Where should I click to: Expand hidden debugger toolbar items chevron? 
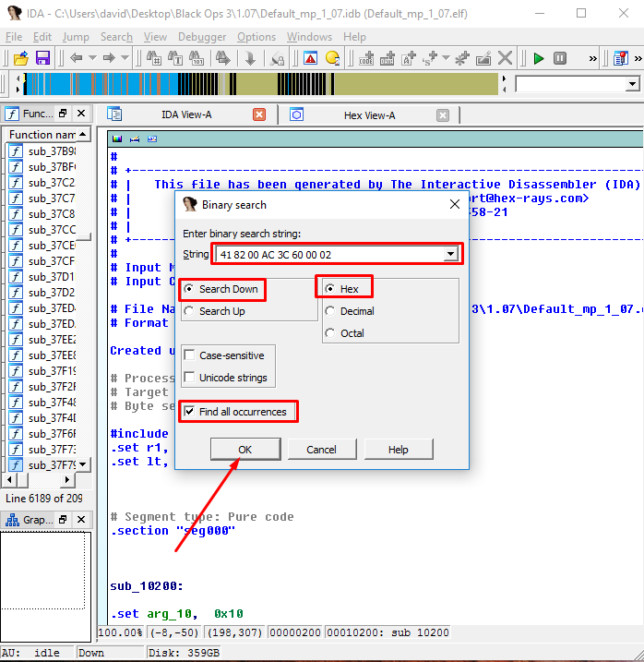[593, 59]
